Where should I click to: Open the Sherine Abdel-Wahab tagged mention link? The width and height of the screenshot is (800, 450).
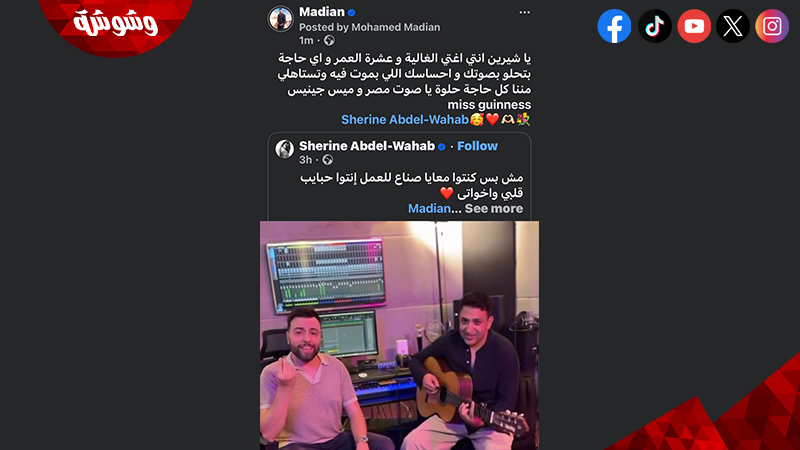point(405,120)
